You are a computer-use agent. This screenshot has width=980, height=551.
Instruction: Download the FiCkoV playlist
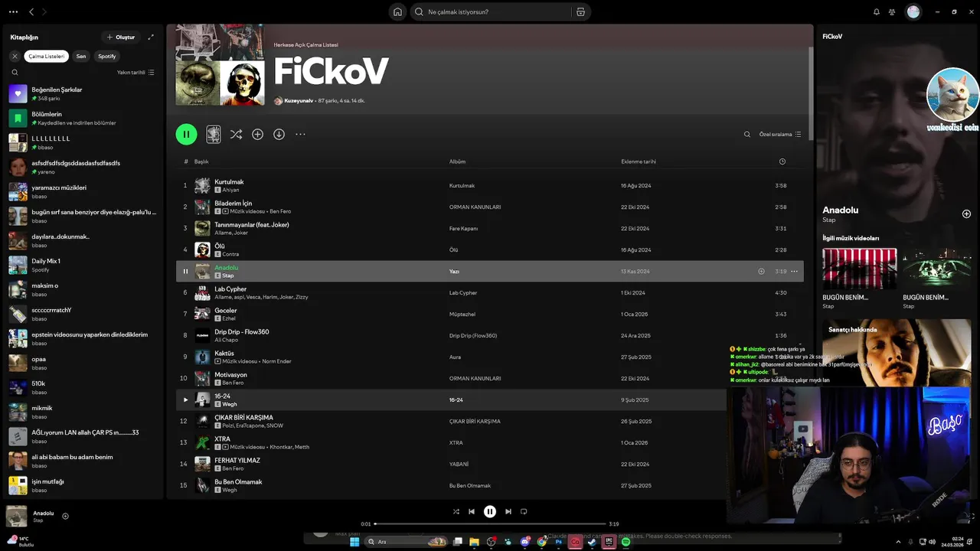tap(279, 134)
